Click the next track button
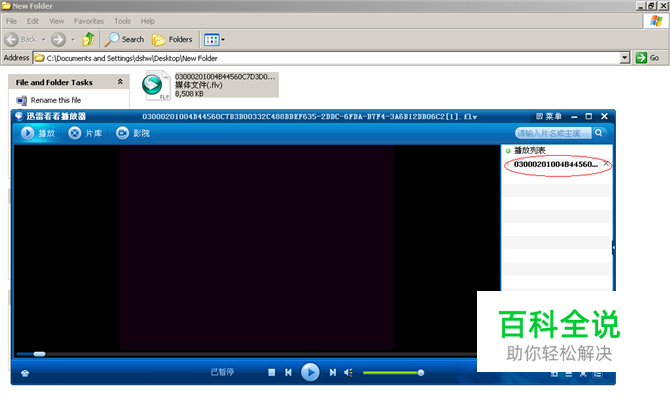 tap(332, 373)
